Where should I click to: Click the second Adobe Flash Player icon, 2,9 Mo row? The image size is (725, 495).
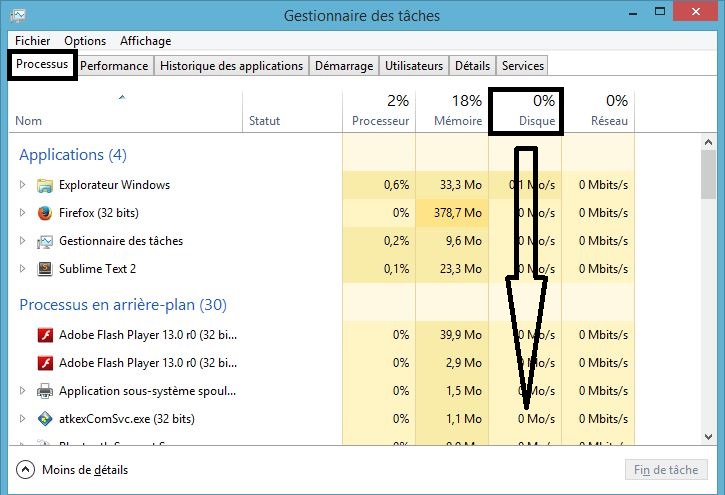[45, 363]
